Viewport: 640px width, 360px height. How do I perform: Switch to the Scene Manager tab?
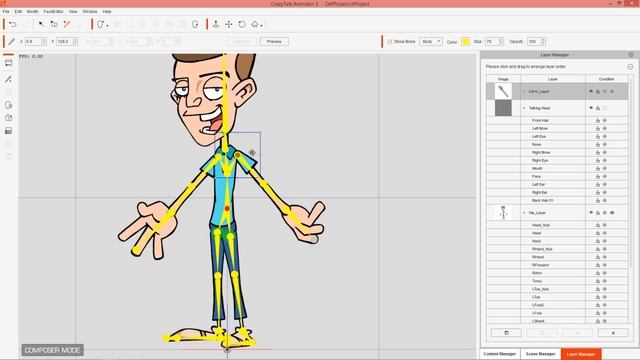pos(540,354)
